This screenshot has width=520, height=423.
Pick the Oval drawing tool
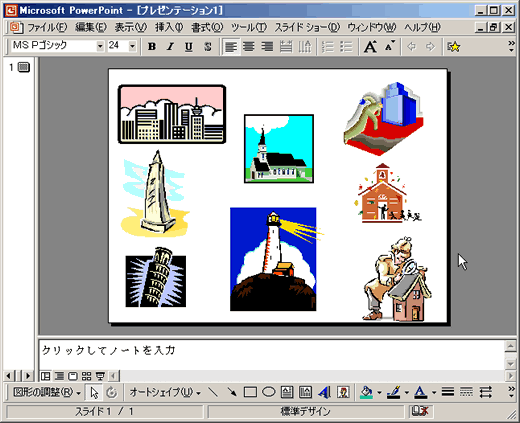click(x=268, y=392)
